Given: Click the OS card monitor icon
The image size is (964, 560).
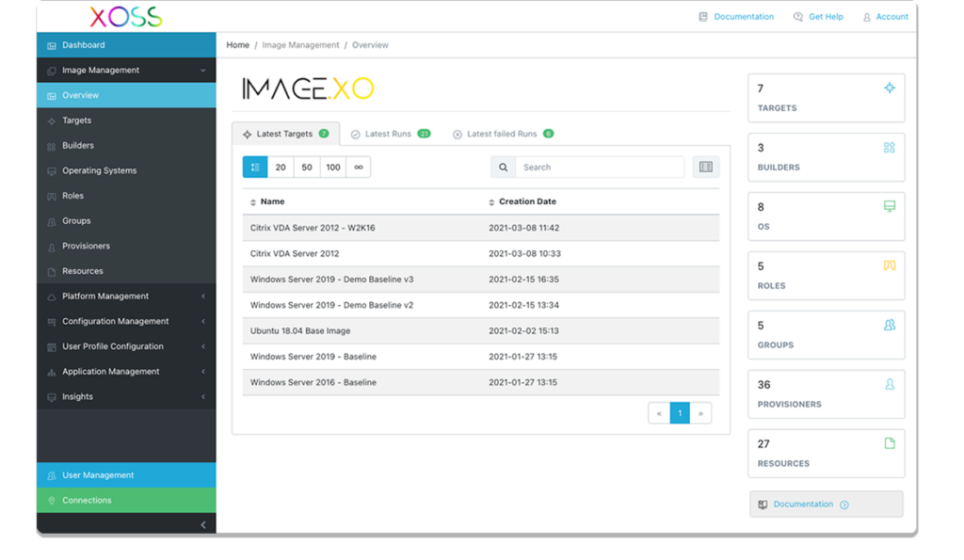Looking at the screenshot, I should [x=890, y=206].
